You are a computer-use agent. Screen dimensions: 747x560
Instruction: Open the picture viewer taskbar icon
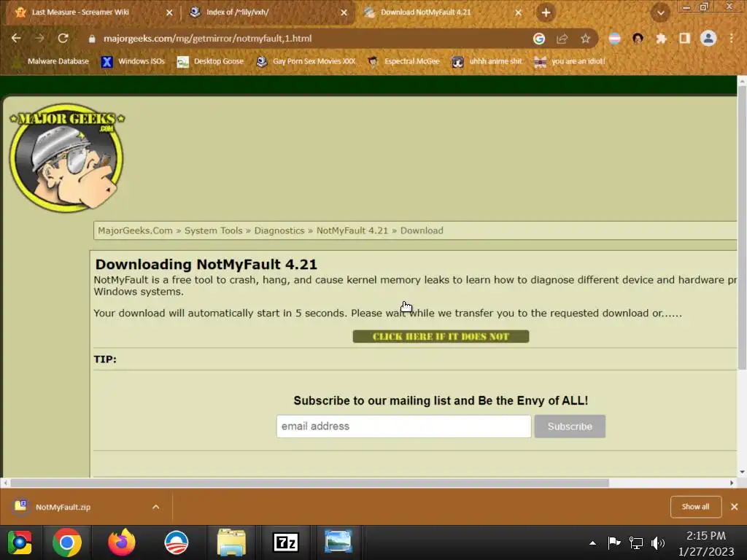click(x=338, y=542)
